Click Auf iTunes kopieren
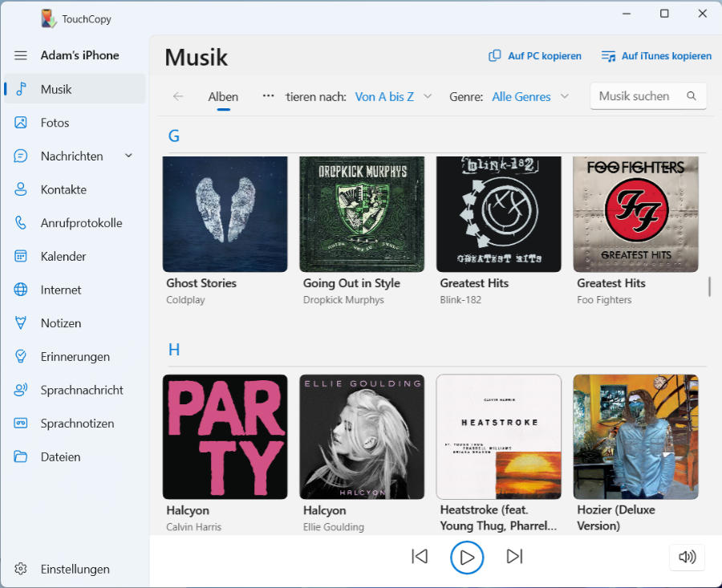Screen dimensions: 722x588 [656, 55]
